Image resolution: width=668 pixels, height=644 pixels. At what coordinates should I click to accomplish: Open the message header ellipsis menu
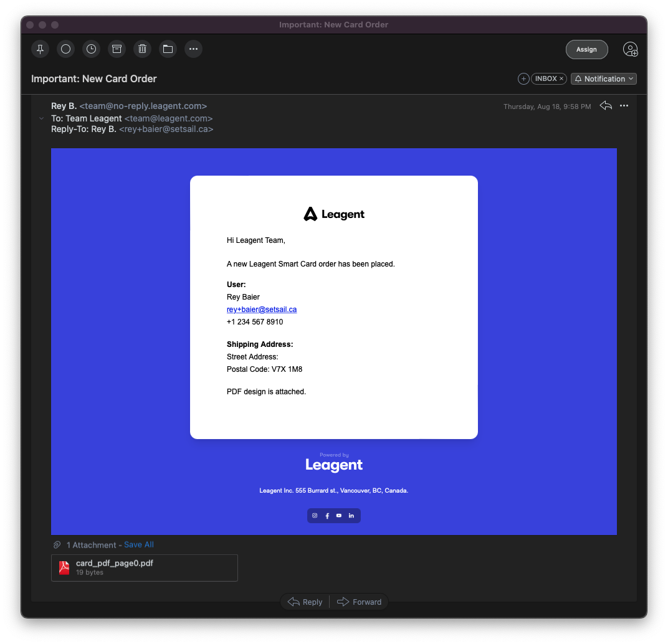624,106
